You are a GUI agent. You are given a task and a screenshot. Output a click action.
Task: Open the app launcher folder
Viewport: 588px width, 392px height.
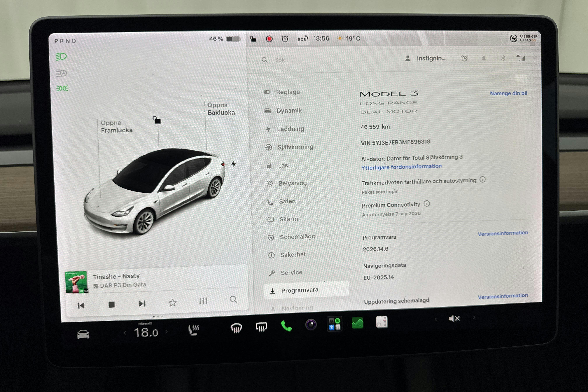point(335,324)
